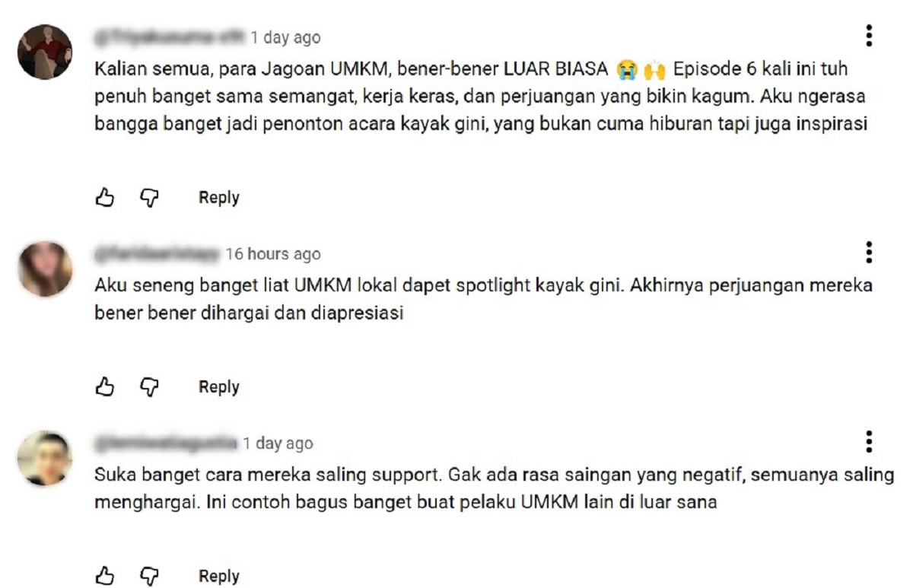Viewport: 913px width, 588px height.
Task: Open three-dot menu on 16 hours ago comment
Action: (869, 252)
